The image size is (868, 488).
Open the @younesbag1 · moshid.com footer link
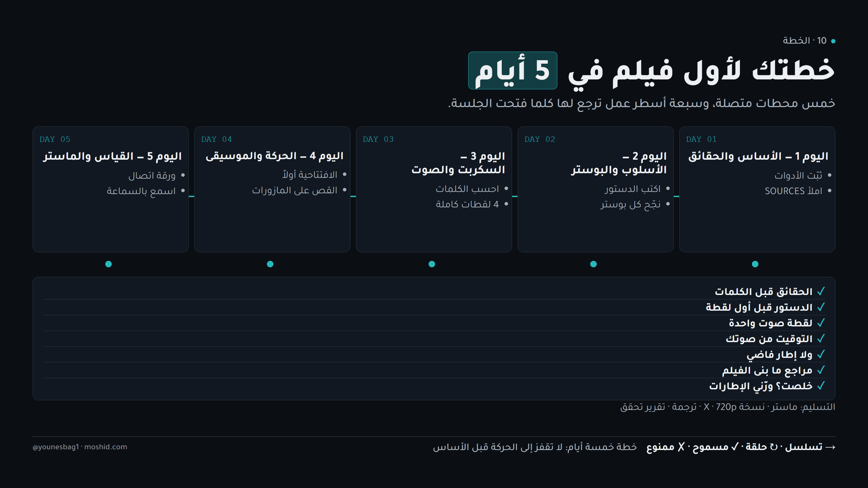[80, 447]
